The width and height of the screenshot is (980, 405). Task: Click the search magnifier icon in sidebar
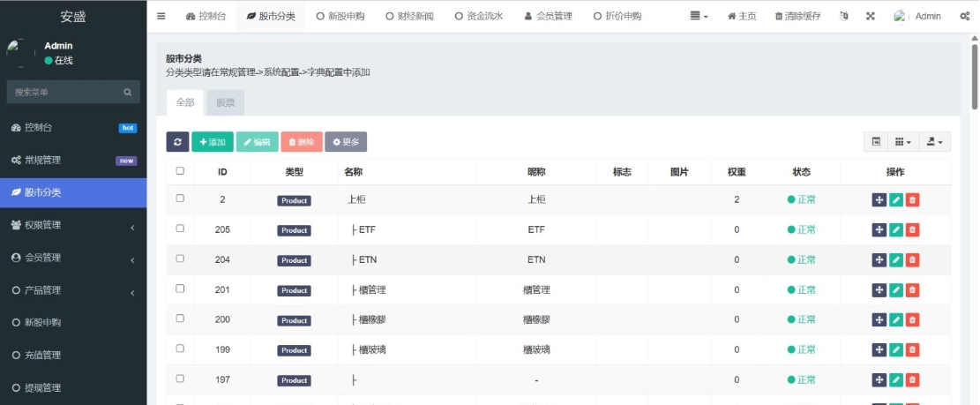pos(127,92)
